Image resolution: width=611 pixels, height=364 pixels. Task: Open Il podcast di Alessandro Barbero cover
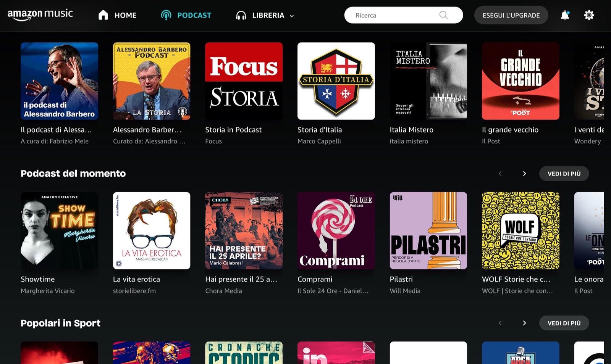pos(59,81)
